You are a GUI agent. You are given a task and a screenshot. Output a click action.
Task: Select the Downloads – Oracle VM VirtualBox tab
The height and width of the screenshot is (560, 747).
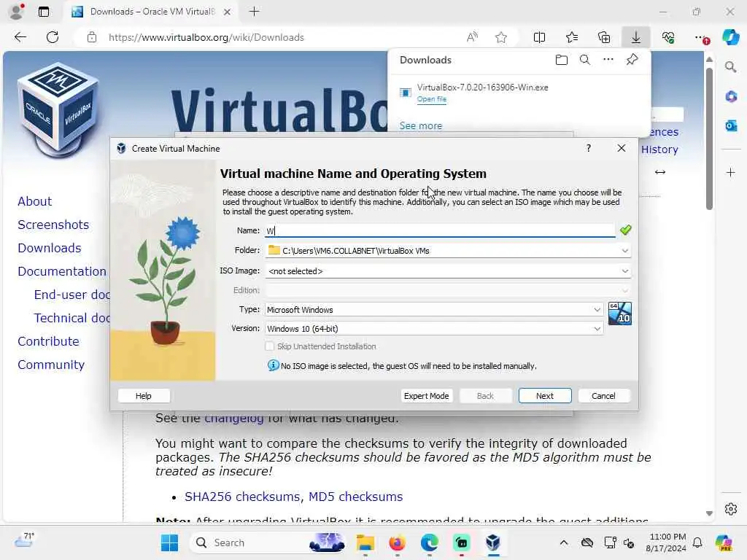pos(152,12)
